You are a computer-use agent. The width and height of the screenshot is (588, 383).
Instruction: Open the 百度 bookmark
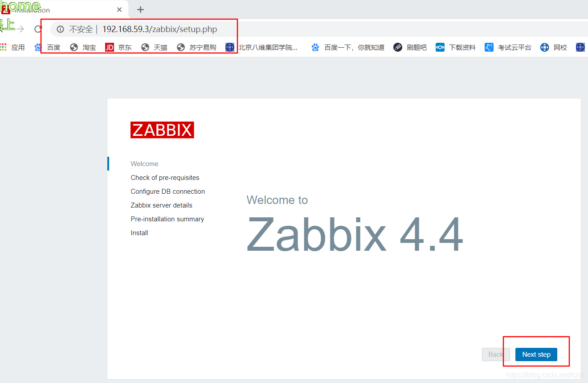(x=48, y=47)
